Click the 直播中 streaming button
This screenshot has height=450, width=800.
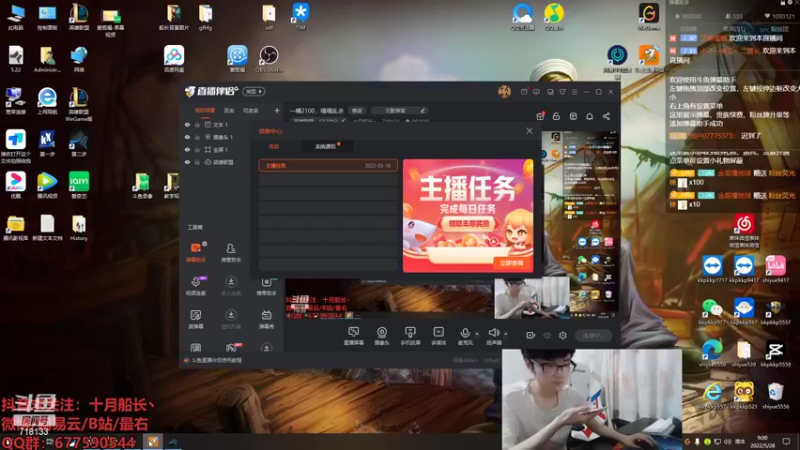pyautogui.click(x=593, y=335)
